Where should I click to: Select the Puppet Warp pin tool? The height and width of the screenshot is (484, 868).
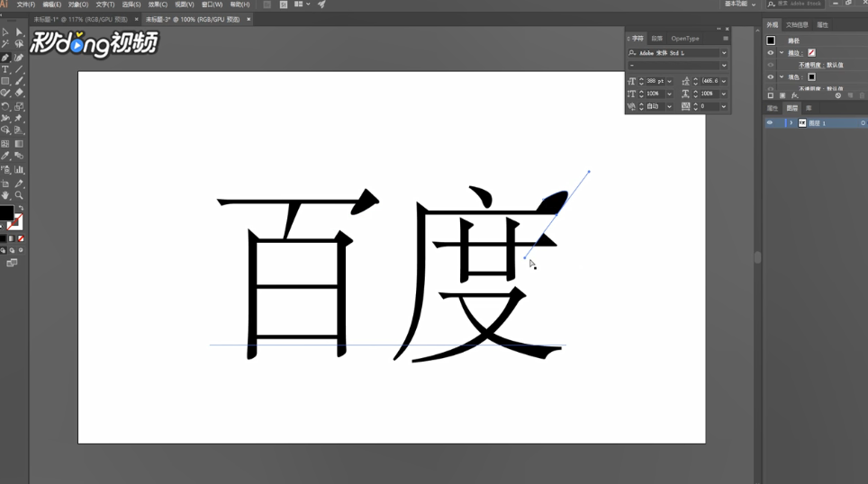pos(19,118)
